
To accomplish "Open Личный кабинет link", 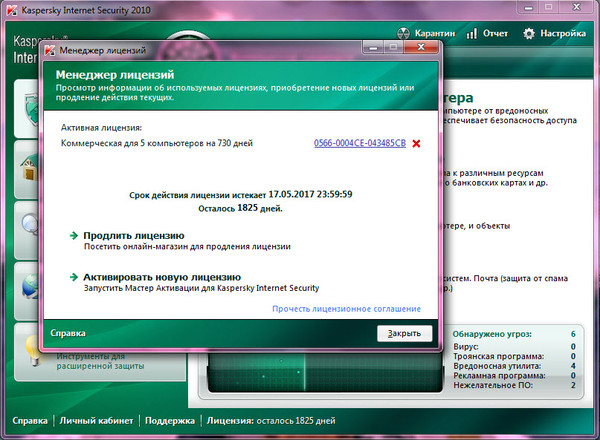I will click(x=96, y=421).
